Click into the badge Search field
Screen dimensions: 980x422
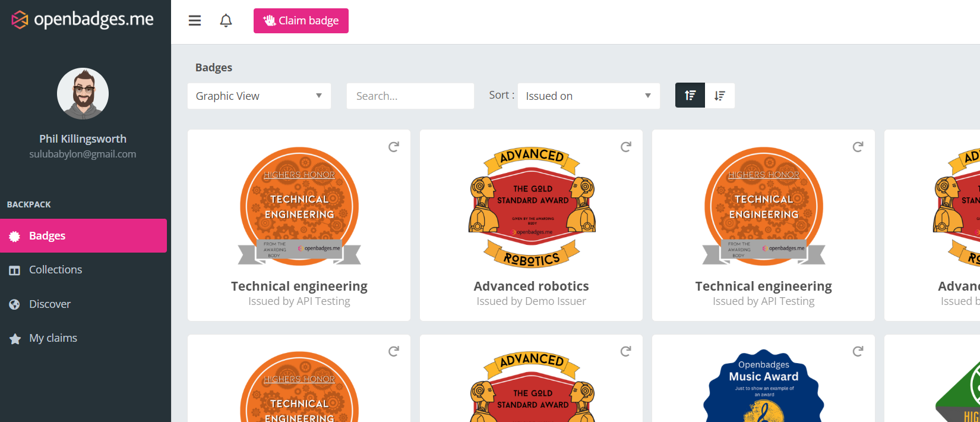tap(410, 96)
